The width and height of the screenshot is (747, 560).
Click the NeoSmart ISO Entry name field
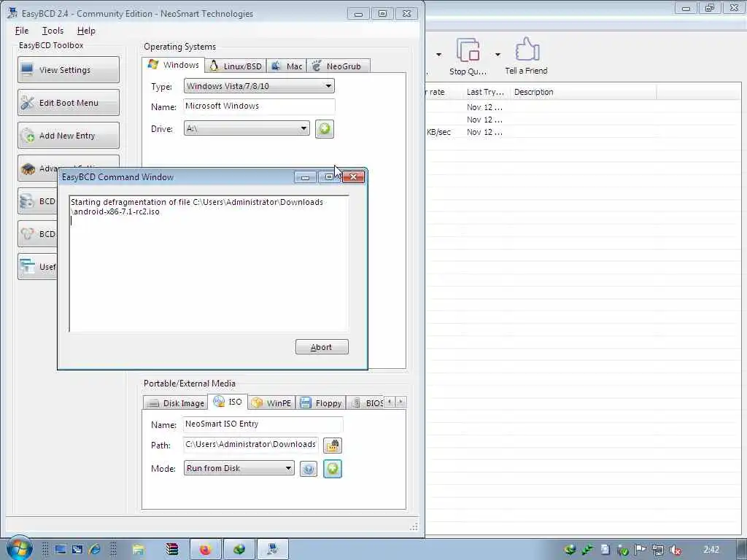pyautogui.click(x=263, y=424)
